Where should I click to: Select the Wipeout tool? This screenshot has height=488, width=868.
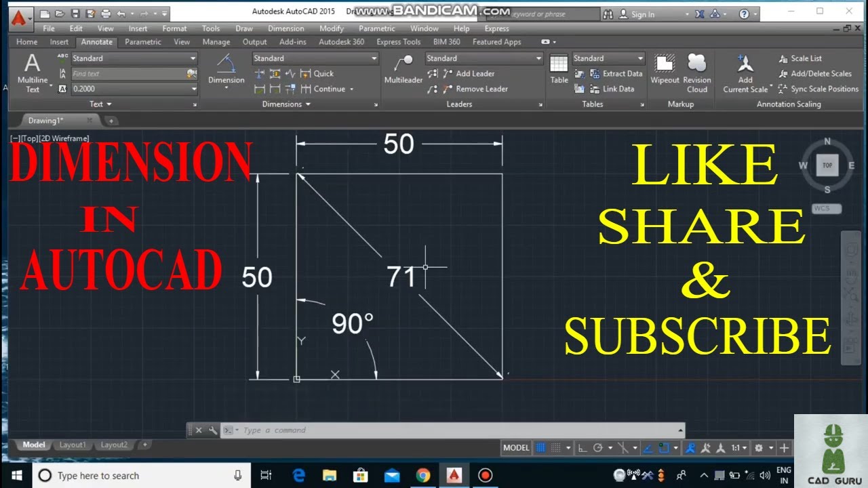coord(665,69)
